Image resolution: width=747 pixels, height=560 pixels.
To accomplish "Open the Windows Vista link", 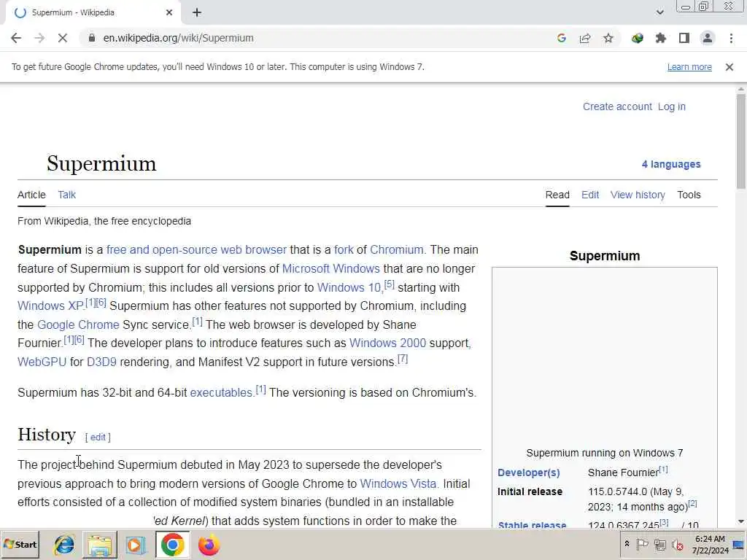I will [398, 484].
